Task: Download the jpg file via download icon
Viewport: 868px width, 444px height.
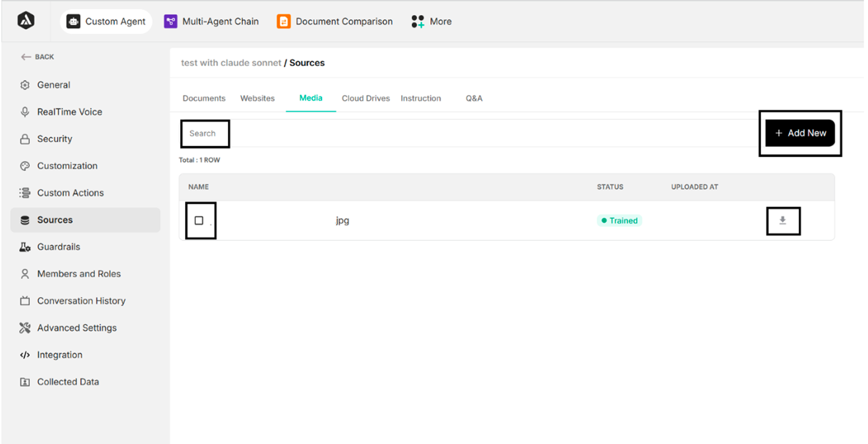Action: [x=783, y=221]
